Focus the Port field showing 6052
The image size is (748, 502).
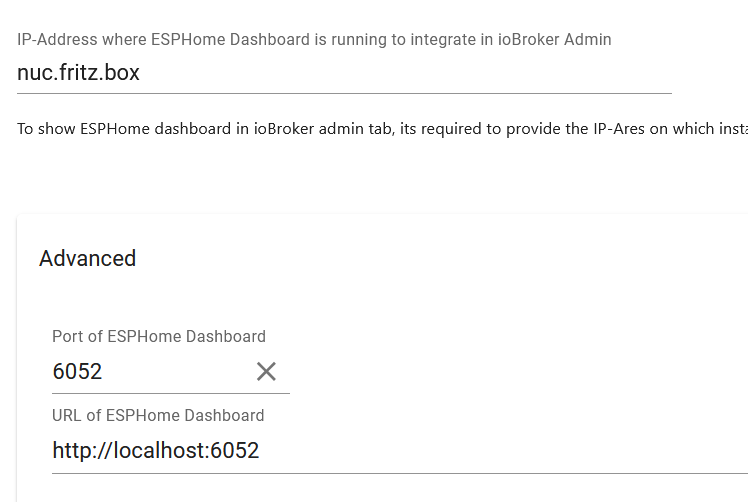[150, 372]
